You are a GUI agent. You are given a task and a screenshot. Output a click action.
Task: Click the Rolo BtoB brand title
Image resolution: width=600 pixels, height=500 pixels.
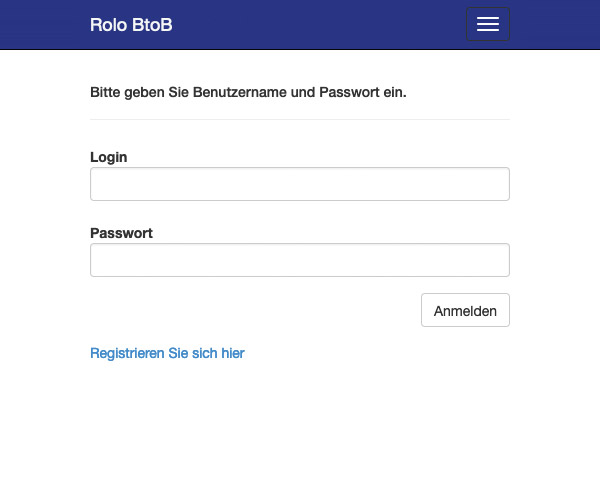click(131, 25)
